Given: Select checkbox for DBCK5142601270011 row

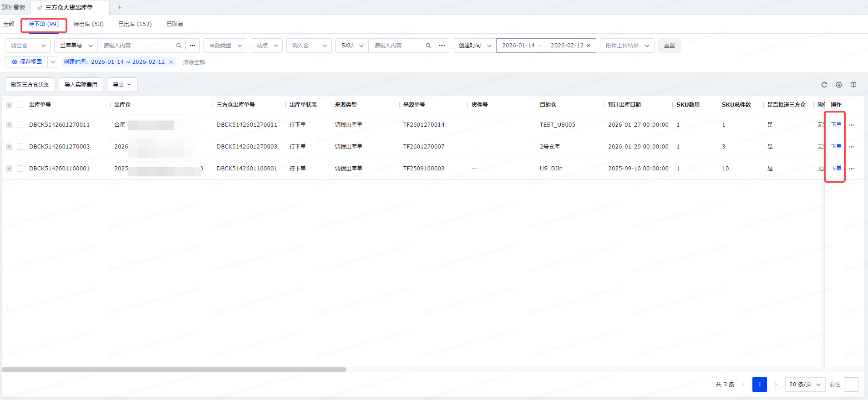Looking at the screenshot, I should click(x=20, y=125).
